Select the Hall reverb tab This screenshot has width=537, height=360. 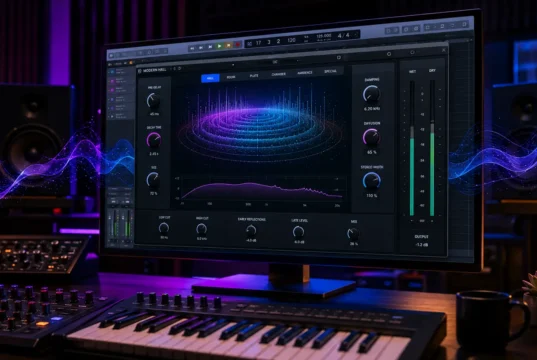(x=210, y=78)
